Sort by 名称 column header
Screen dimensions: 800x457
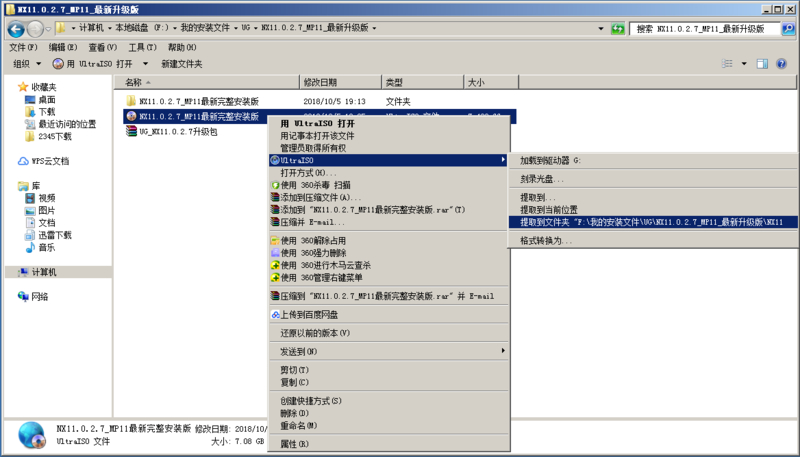pos(207,82)
